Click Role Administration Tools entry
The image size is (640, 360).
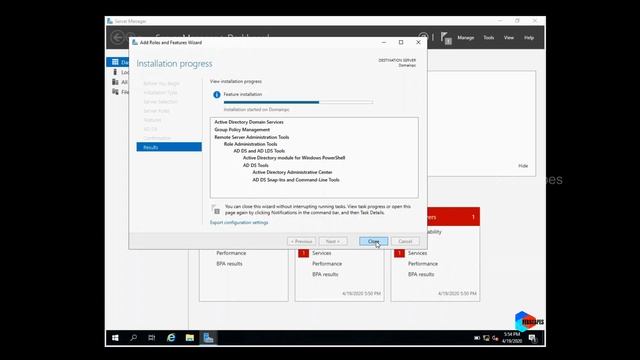[x=250, y=144]
